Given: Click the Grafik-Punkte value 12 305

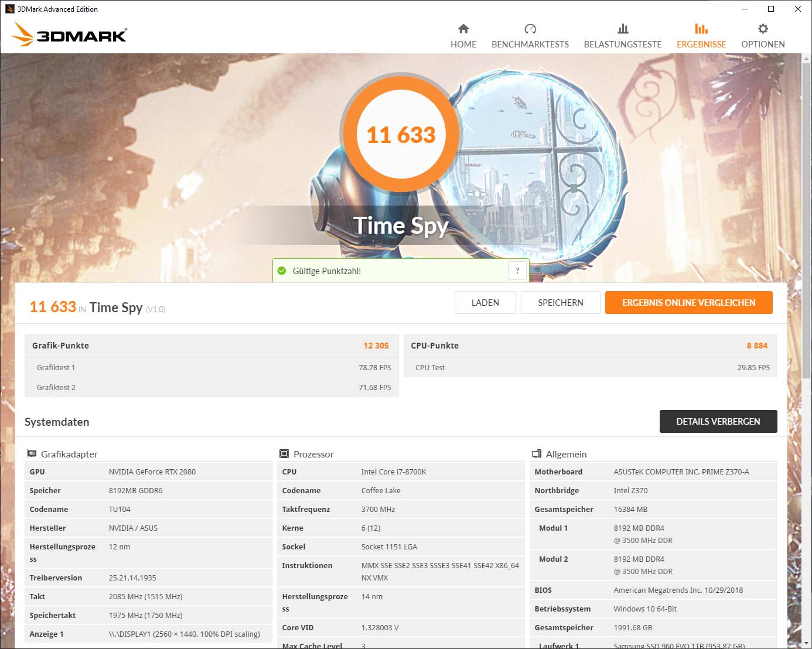Looking at the screenshot, I should point(376,346).
